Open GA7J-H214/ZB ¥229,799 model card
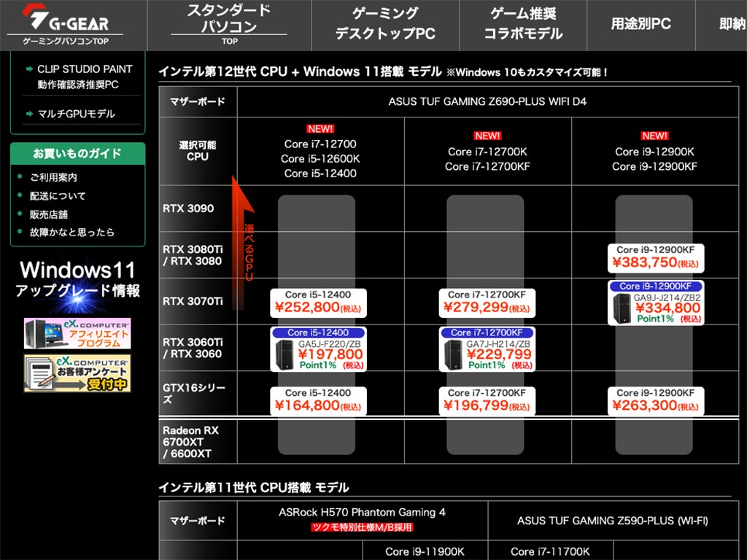This screenshot has height=560, width=747. coord(487,349)
